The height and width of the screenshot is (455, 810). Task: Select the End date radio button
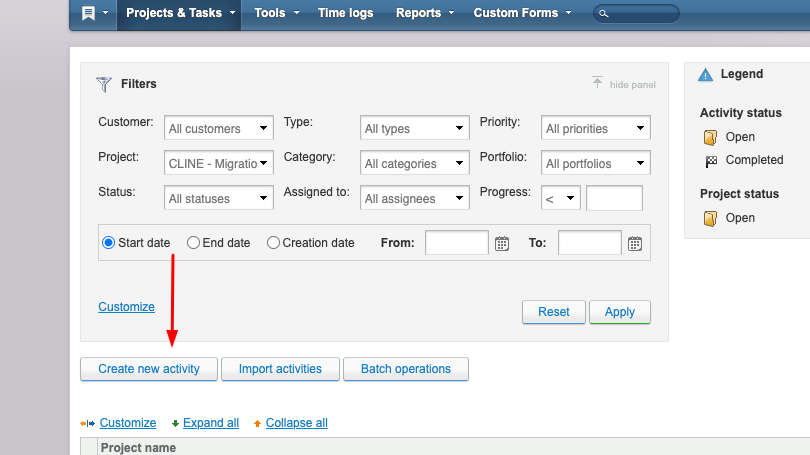pyautogui.click(x=193, y=243)
